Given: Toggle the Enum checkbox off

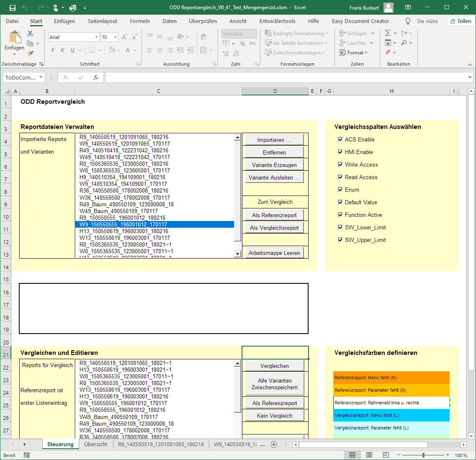Looking at the screenshot, I should click(340, 189).
